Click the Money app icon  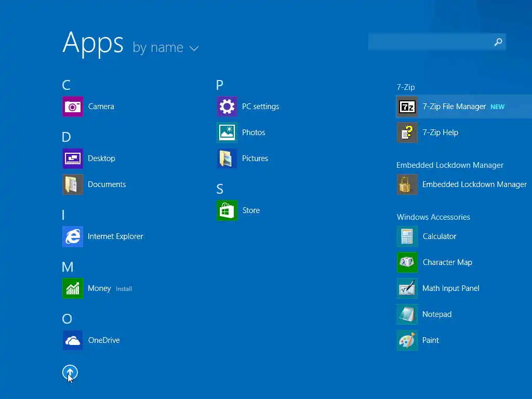(x=73, y=288)
